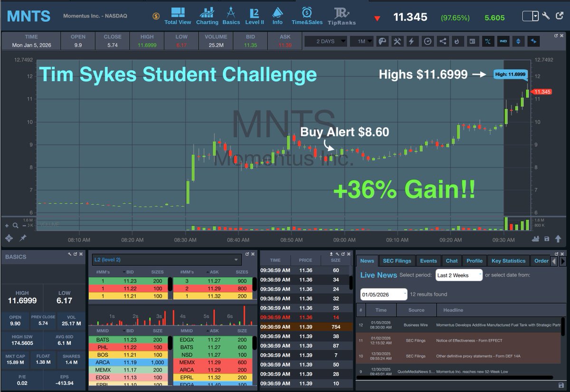Click the chart pin icon

point(22,238)
